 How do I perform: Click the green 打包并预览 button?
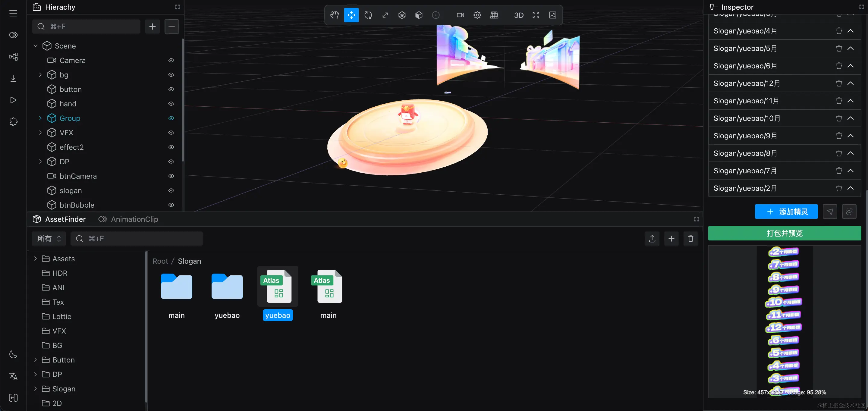click(x=785, y=233)
